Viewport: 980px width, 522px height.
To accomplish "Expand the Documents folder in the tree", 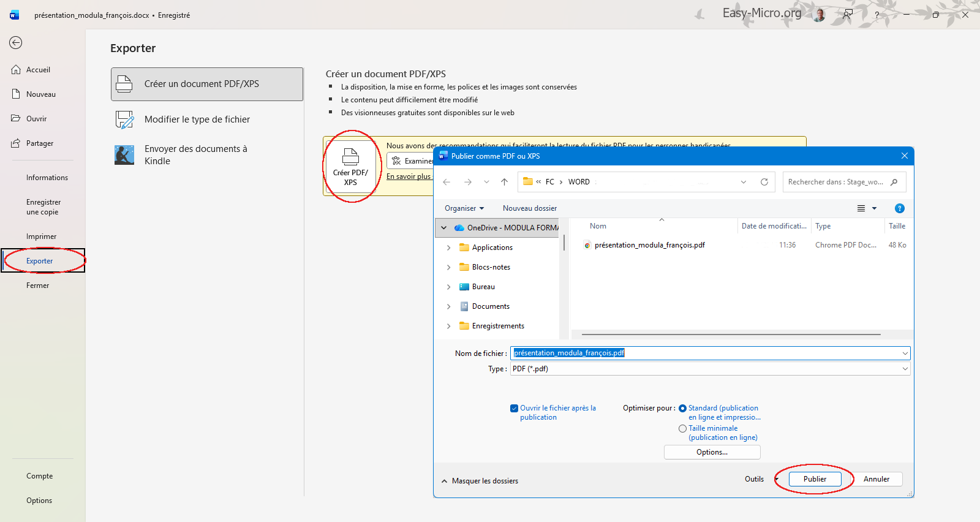I will 448,306.
